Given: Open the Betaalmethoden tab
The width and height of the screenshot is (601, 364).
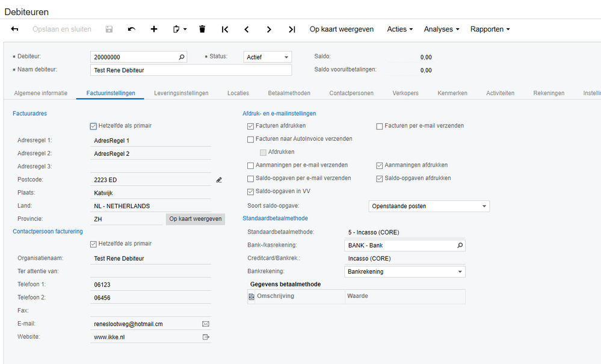Looking at the screenshot, I should pos(289,93).
